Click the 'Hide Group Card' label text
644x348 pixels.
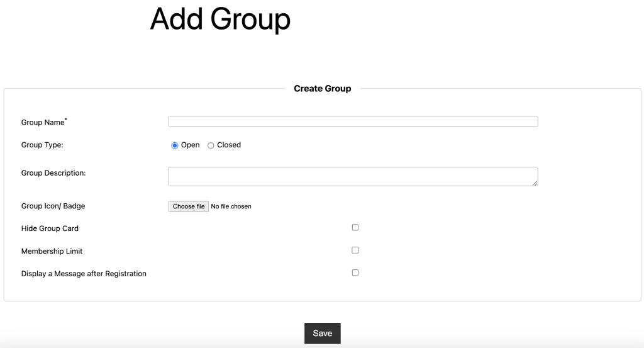point(50,228)
